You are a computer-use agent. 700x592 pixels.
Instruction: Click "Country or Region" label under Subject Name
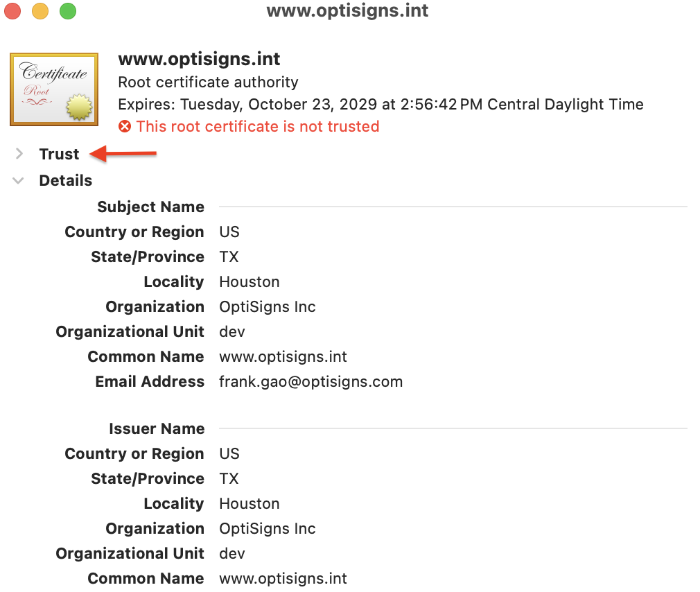click(x=134, y=232)
